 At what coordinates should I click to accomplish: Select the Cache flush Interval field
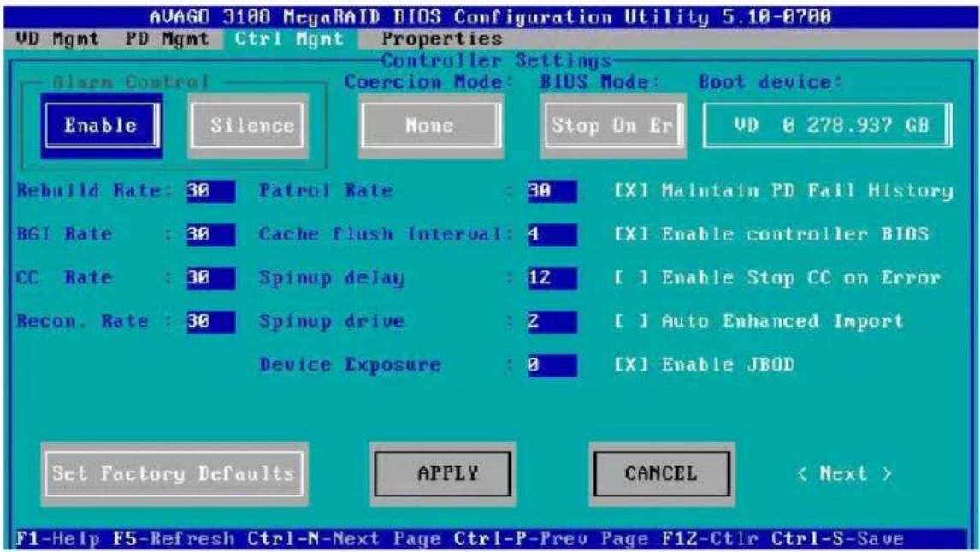click(552, 234)
